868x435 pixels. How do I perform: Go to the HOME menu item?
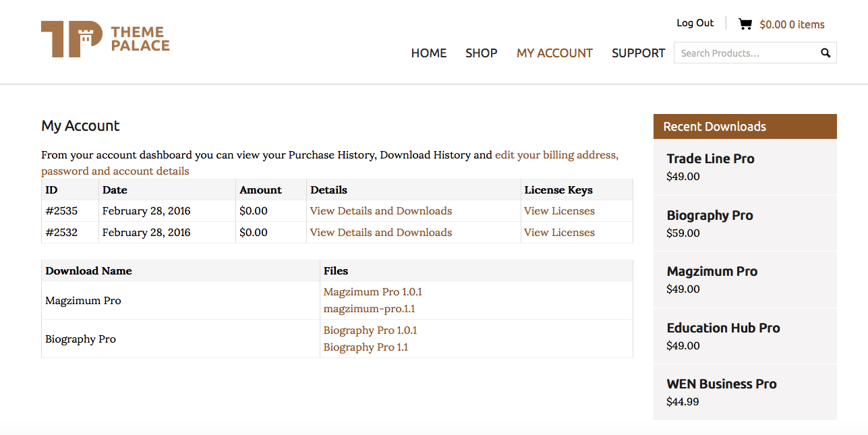click(x=429, y=53)
